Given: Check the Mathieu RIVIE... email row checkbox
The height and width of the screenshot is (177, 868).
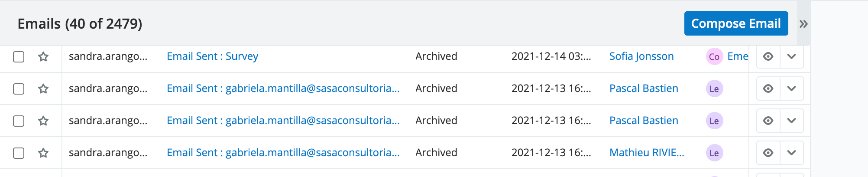Looking at the screenshot, I should 19,153.
